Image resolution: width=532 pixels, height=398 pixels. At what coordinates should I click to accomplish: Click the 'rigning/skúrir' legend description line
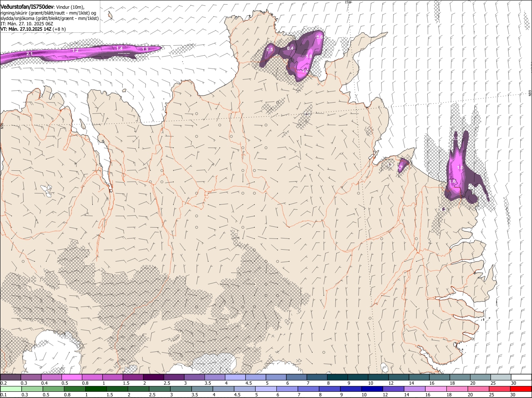pos(48,13)
